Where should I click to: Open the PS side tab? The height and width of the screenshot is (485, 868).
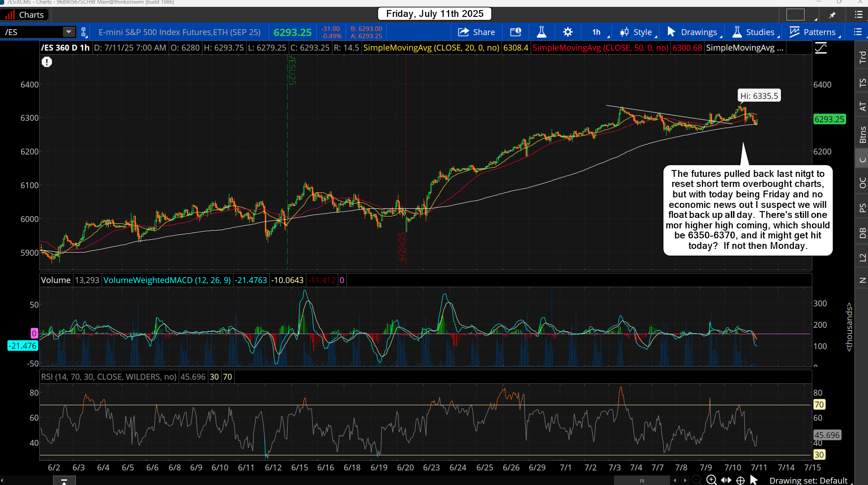point(862,208)
